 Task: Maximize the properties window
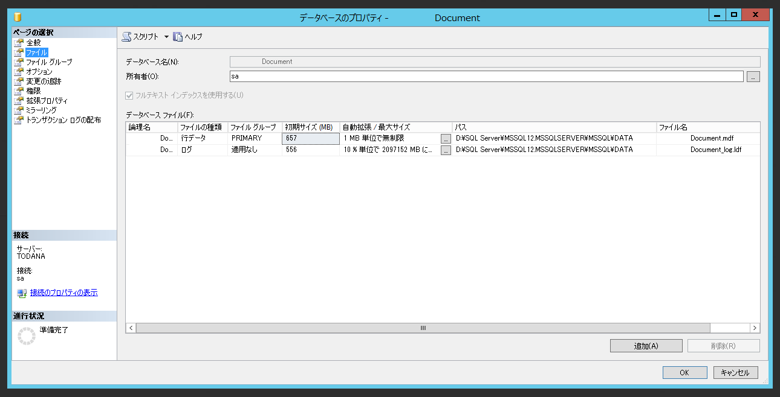[x=733, y=15]
